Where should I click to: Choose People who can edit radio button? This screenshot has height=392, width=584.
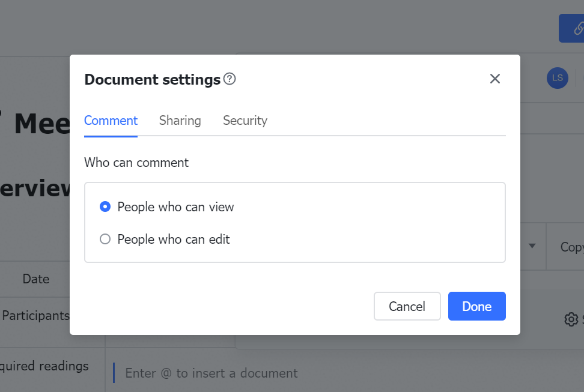tap(105, 240)
